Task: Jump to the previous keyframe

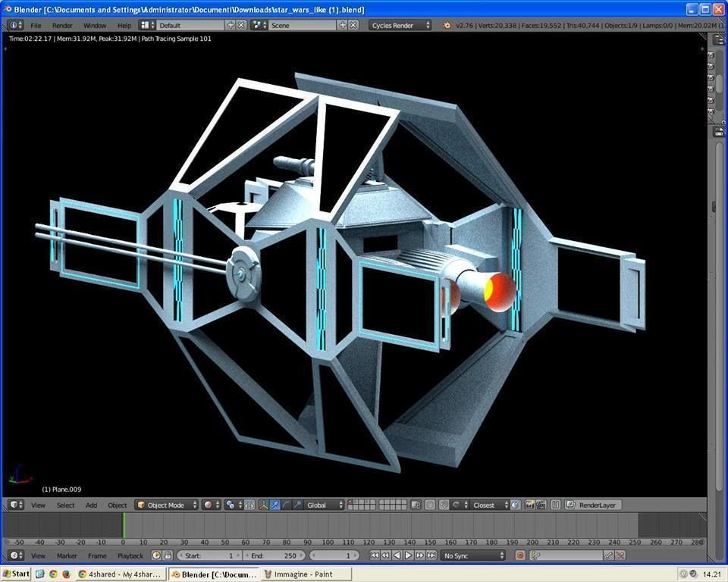Action: [x=386, y=555]
